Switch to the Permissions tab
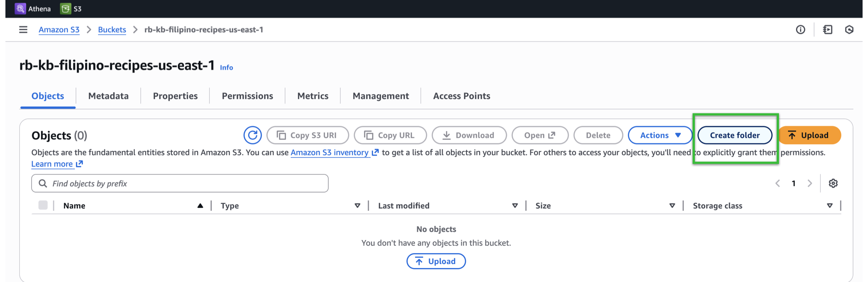 coord(247,96)
